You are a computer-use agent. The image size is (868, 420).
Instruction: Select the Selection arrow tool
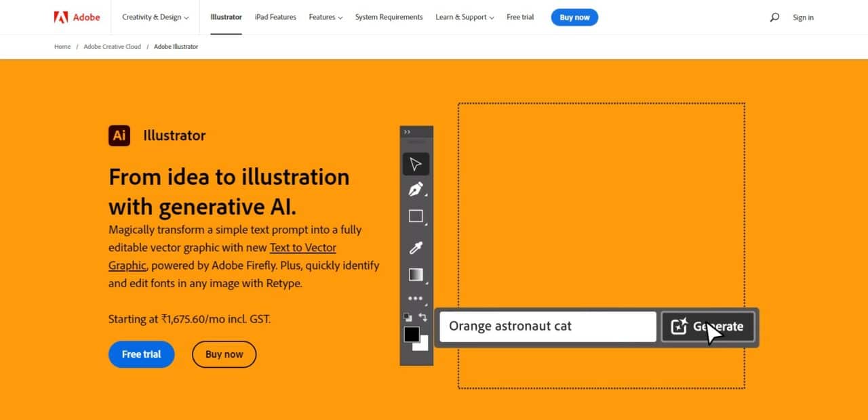(416, 164)
